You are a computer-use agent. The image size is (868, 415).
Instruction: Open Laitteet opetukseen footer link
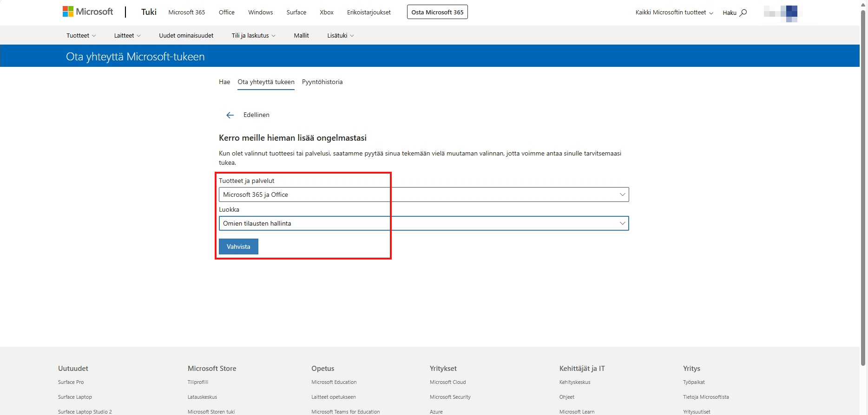coord(334,397)
